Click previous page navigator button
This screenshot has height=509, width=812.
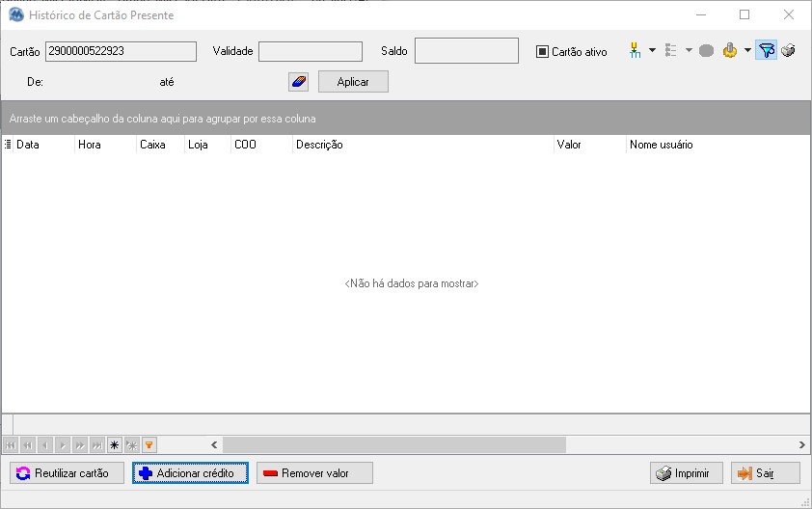pyautogui.click(x=28, y=444)
